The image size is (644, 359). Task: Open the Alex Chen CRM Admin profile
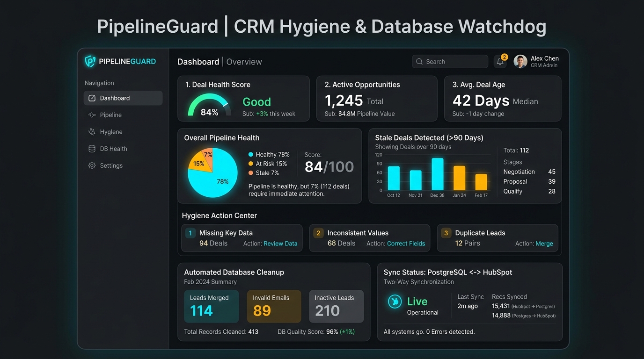tap(536, 62)
